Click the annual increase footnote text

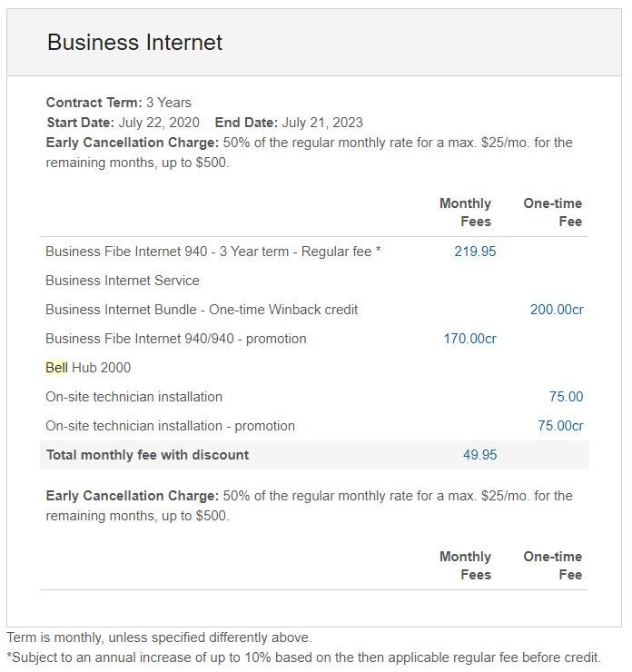click(304, 657)
